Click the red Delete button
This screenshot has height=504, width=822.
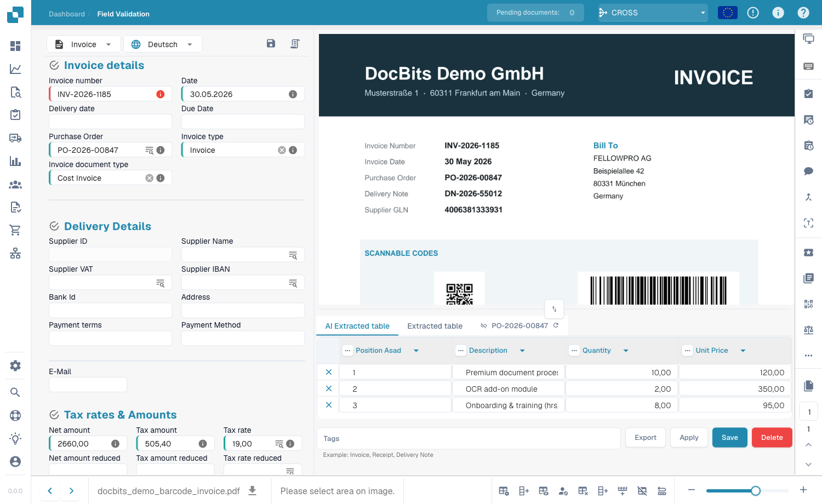(772, 438)
